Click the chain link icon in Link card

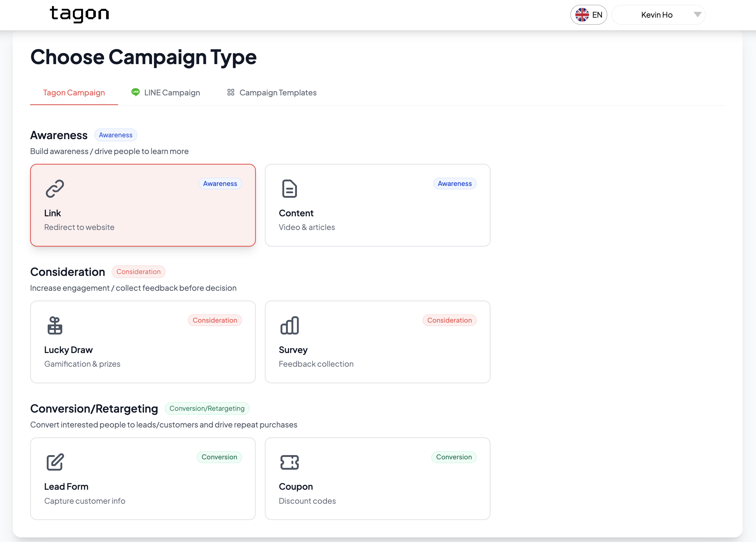(55, 189)
